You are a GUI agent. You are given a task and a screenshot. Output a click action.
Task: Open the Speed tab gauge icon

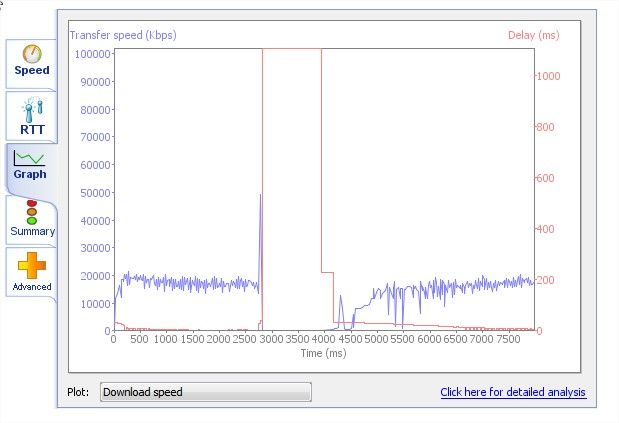point(32,54)
